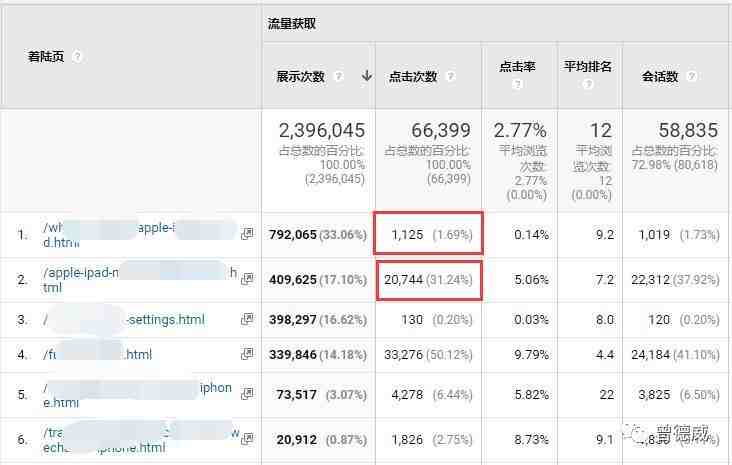Select sessions value 24,184
732x465 pixels.
tap(651, 354)
